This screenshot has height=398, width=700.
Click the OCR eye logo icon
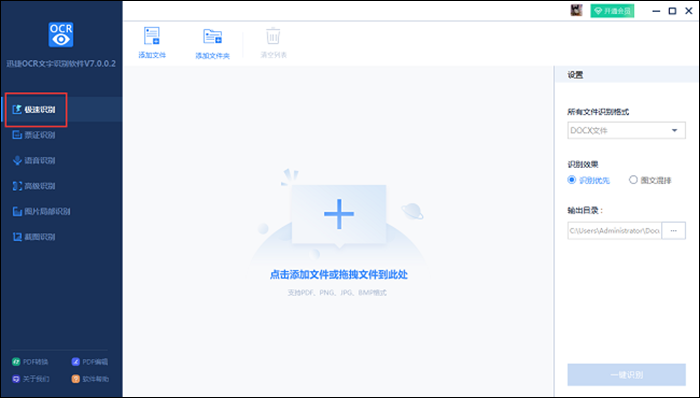61,34
